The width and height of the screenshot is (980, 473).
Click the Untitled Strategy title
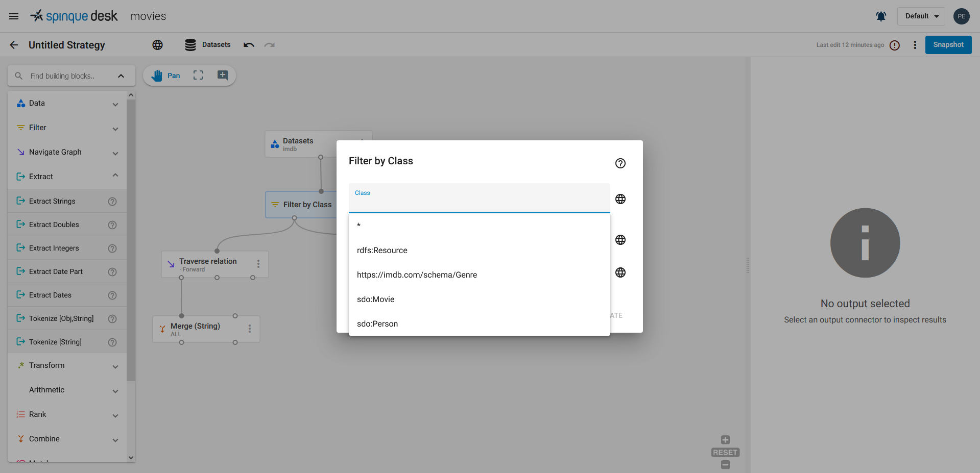click(67, 45)
